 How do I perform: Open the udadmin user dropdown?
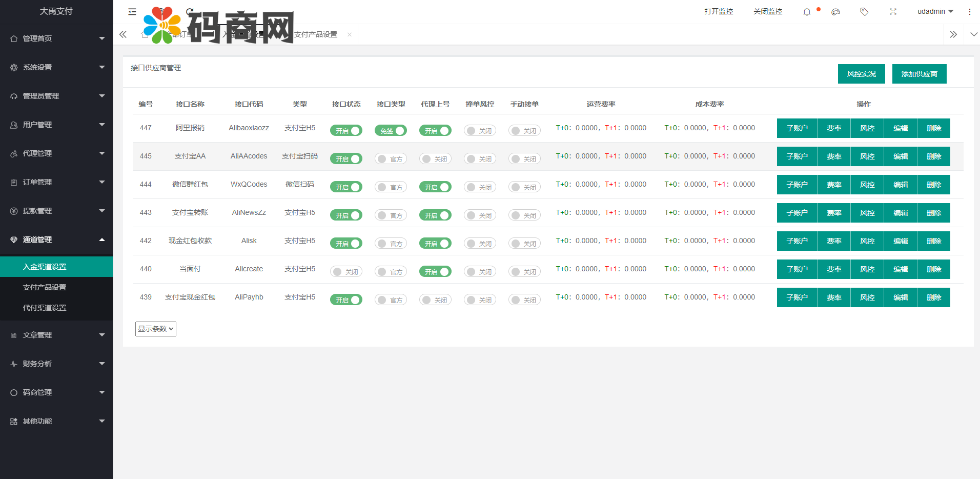coord(935,11)
